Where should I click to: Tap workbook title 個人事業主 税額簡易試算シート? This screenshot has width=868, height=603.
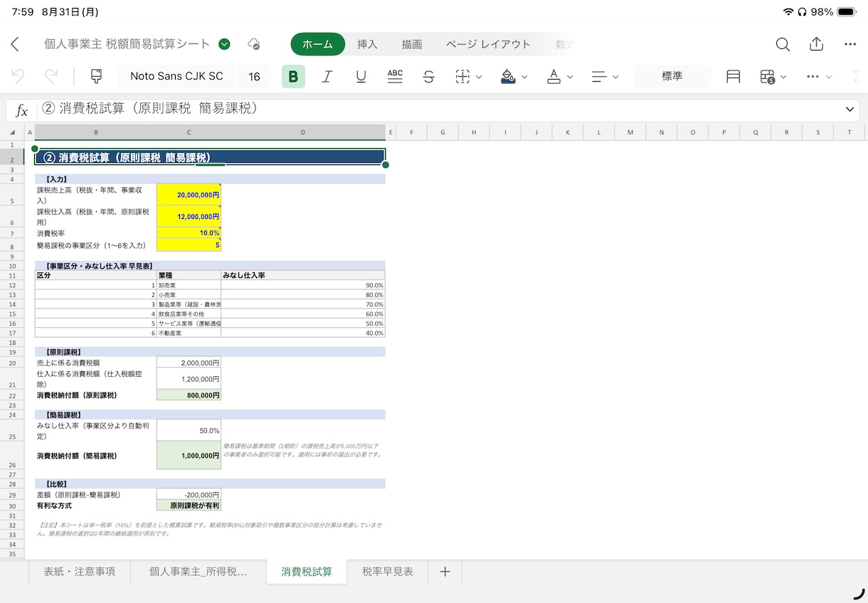point(127,44)
